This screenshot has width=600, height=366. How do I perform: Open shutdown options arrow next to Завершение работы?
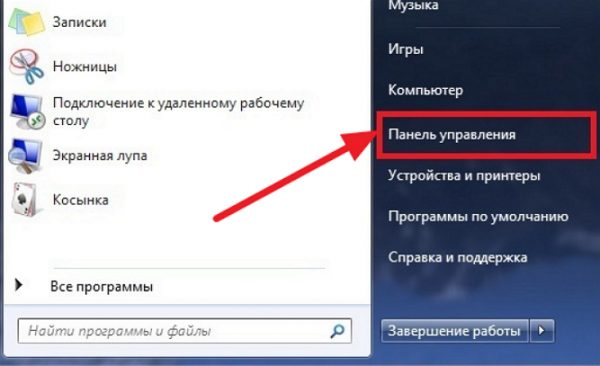click(x=541, y=330)
